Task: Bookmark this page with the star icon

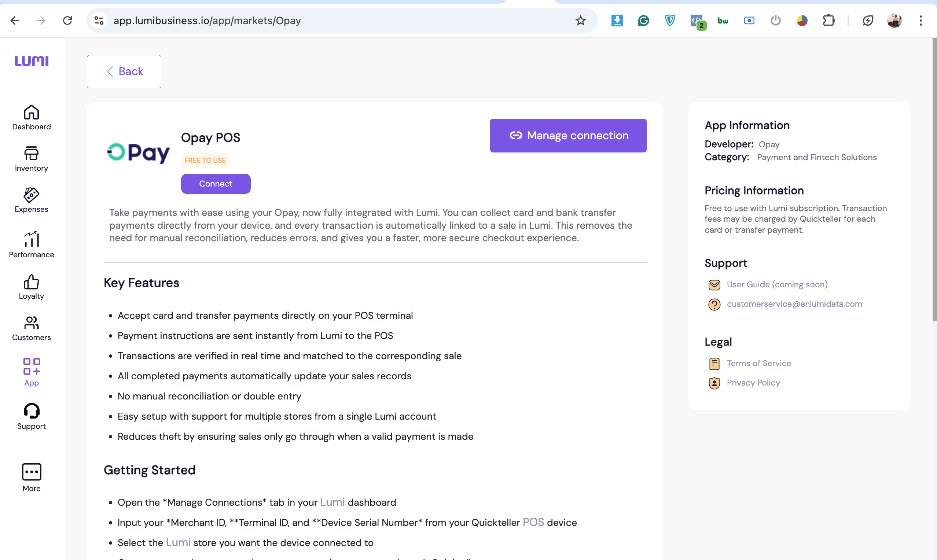Action: 580,21
